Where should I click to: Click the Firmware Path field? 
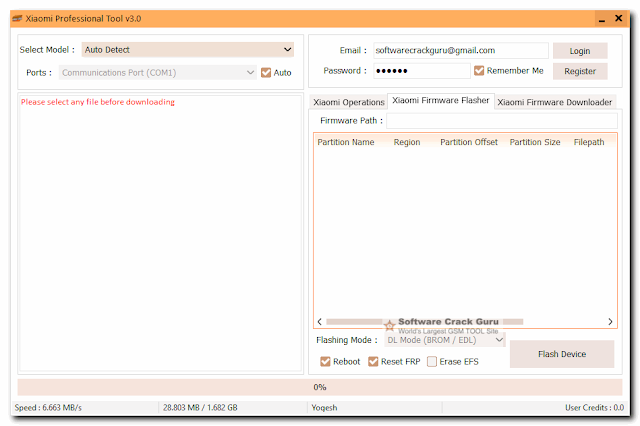[502, 121]
